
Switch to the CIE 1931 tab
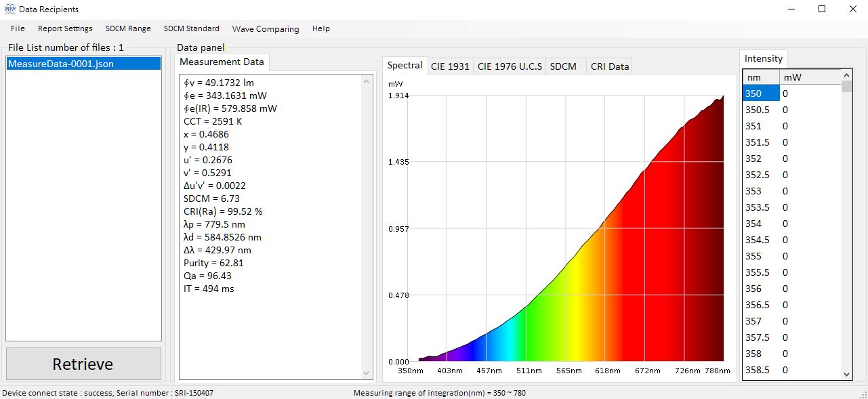(x=450, y=66)
